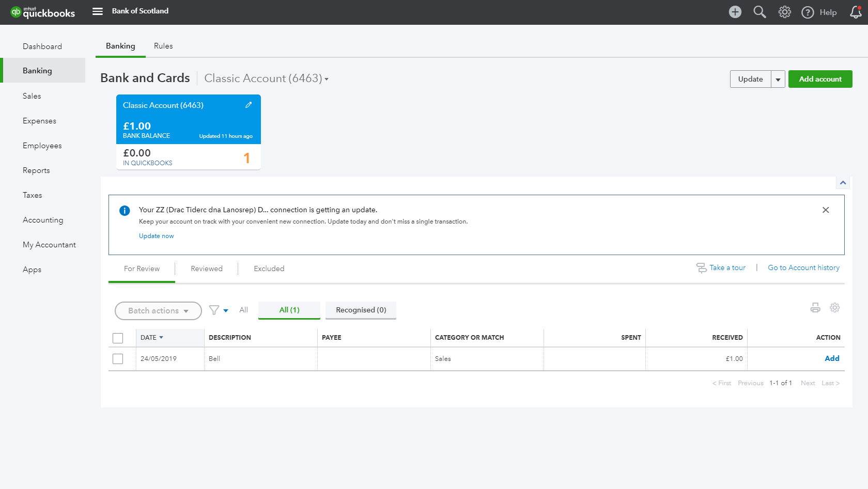
Task: Click the Sales category cell
Action: click(x=487, y=359)
